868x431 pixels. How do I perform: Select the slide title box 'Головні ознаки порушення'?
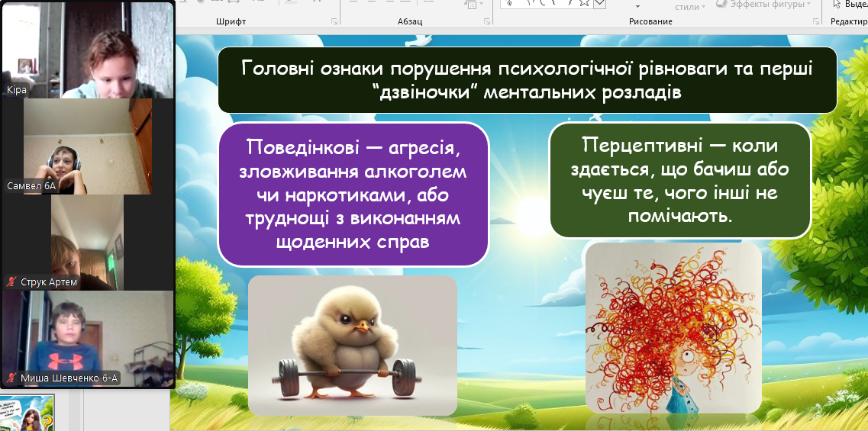(x=528, y=80)
